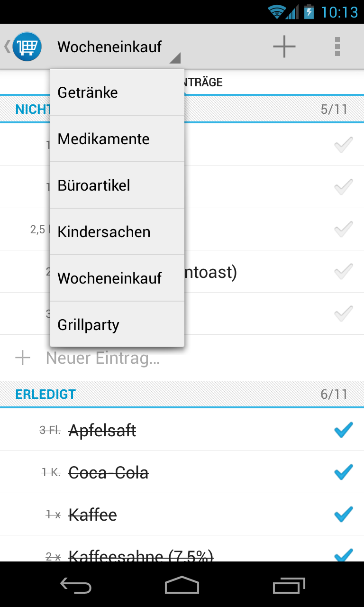
Task: Choose Getränke from the dropdown list
Action: (x=117, y=92)
